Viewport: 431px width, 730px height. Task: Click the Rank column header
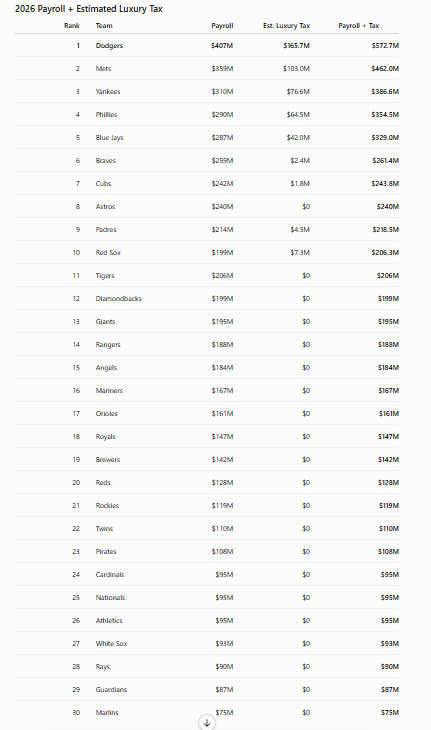[x=72, y=26]
